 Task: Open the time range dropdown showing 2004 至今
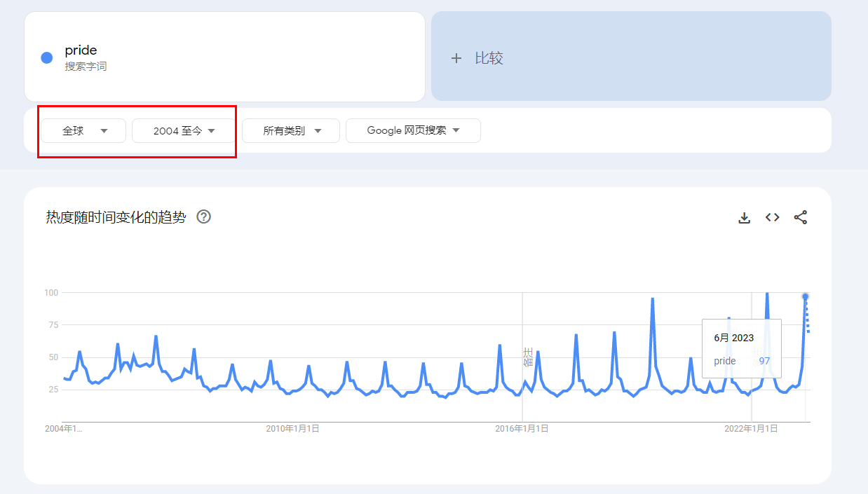[183, 130]
